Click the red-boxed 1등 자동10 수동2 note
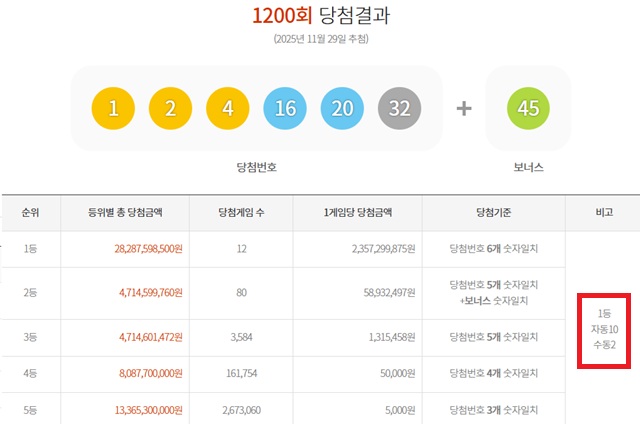640x424 pixels. pos(603,329)
